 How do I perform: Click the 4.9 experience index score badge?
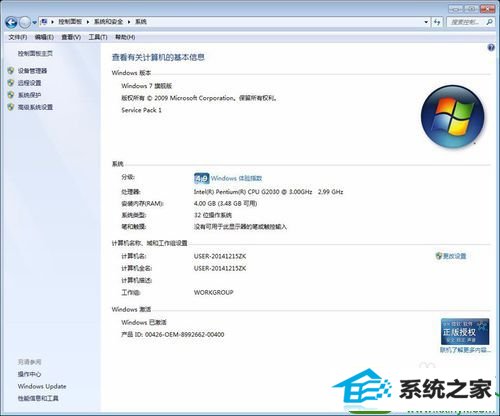pos(201,178)
